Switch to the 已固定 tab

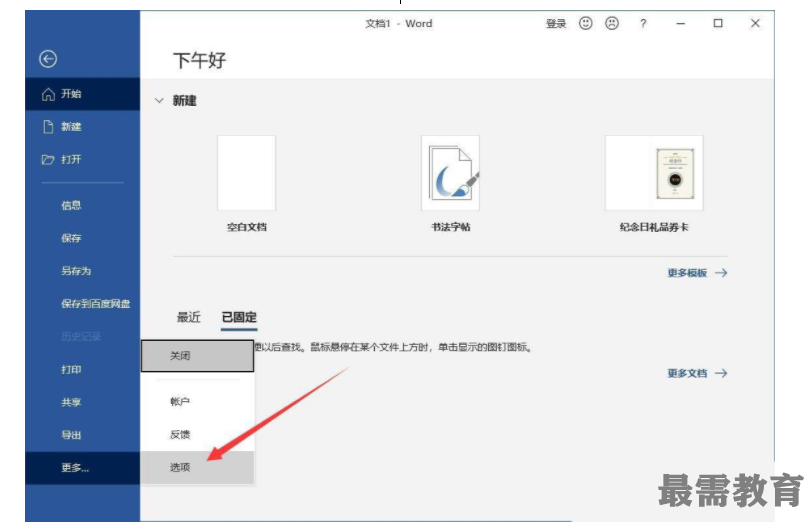click(x=239, y=317)
